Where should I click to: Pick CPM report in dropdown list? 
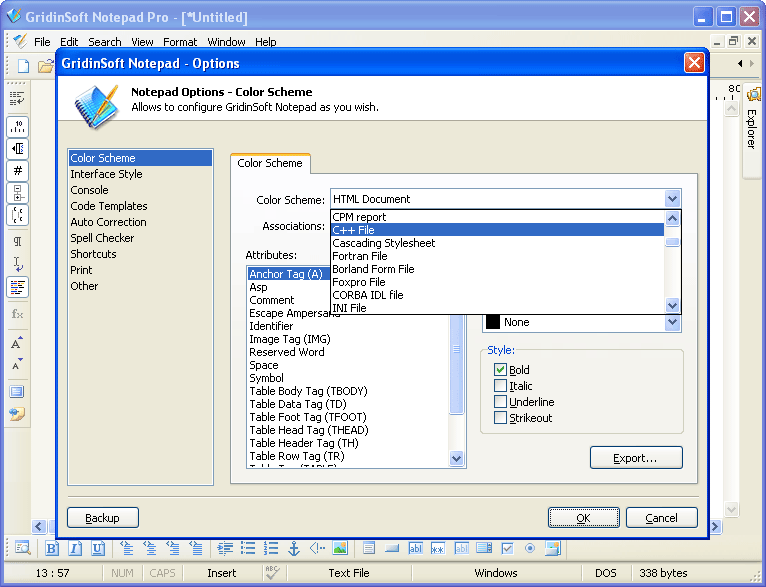(497, 217)
